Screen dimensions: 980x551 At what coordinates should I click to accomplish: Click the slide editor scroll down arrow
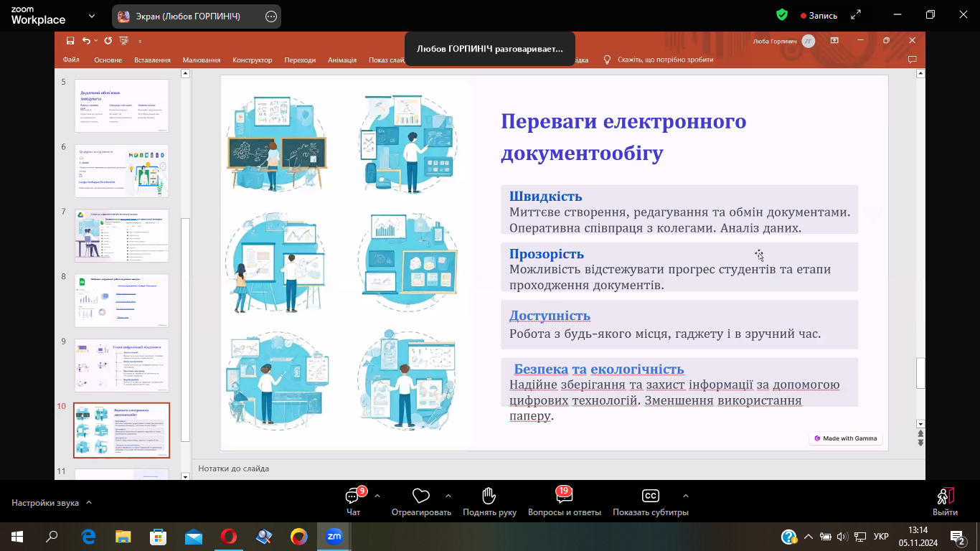pos(920,424)
